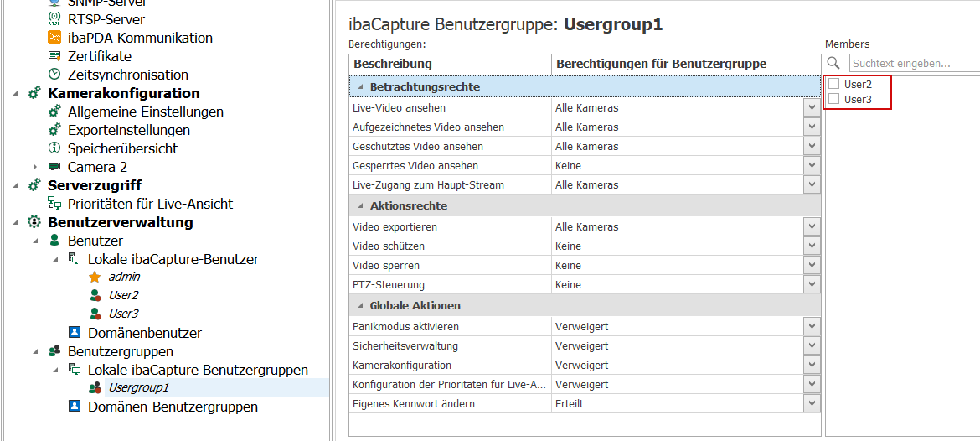Open the Video sperren dropdown
The height and width of the screenshot is (441, 980).
(812, 265)
